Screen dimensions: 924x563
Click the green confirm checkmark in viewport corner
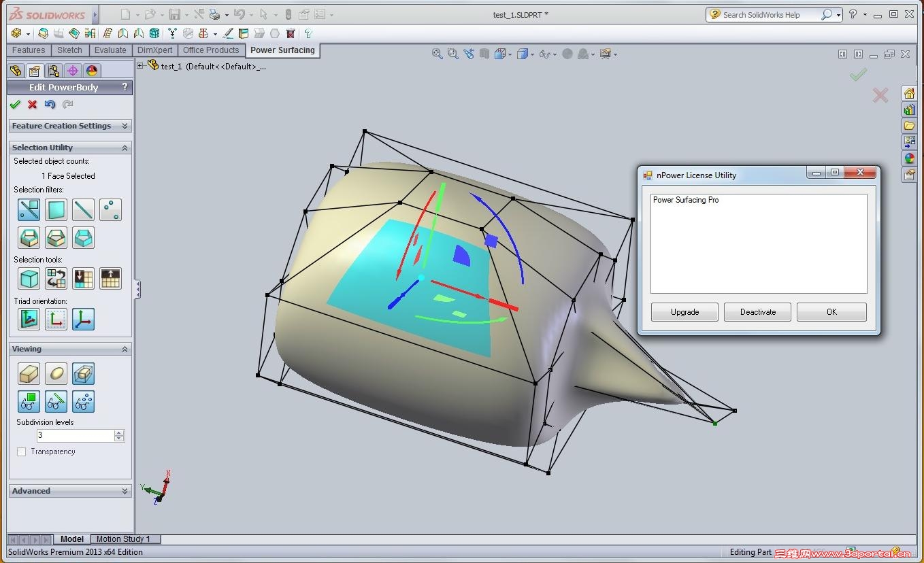point(859,75)
